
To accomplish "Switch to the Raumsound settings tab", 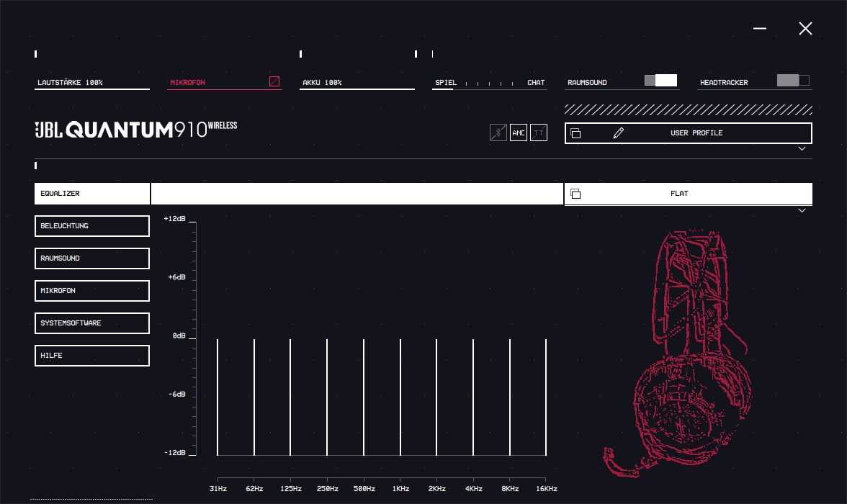I will (x=92, y=258).
